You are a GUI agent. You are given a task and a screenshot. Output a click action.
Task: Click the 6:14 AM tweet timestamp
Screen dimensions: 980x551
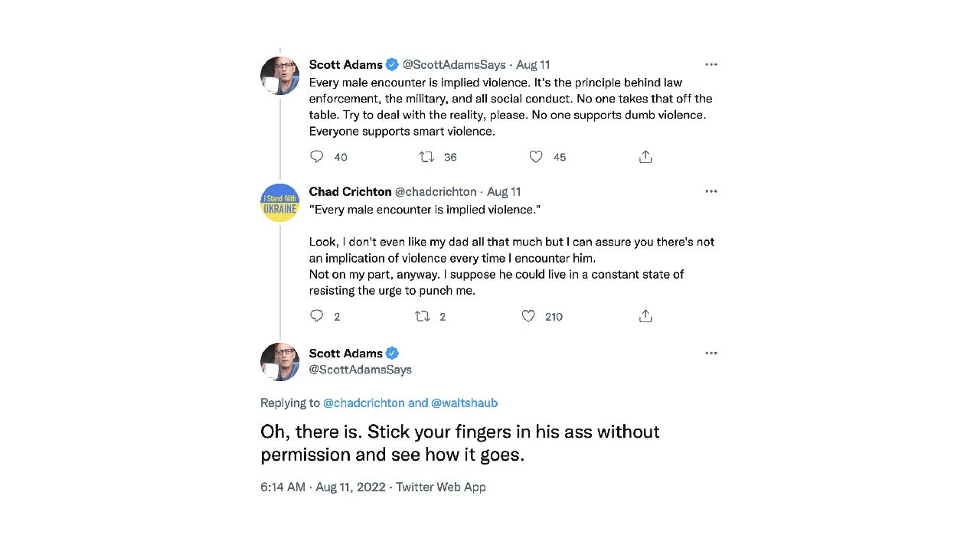tap(283, 487)
